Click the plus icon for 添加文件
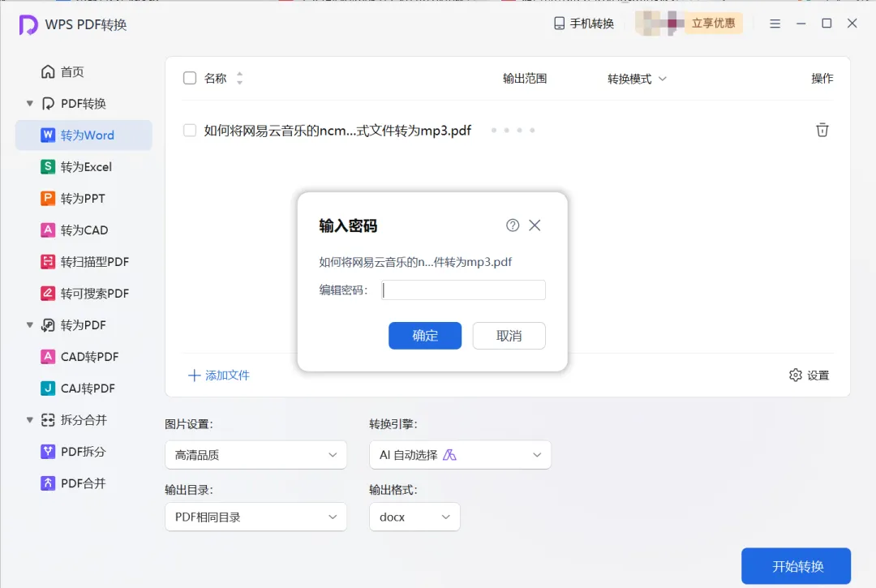Image resolution: width=876 pixels, height=588 pixels. pos(195,376)
